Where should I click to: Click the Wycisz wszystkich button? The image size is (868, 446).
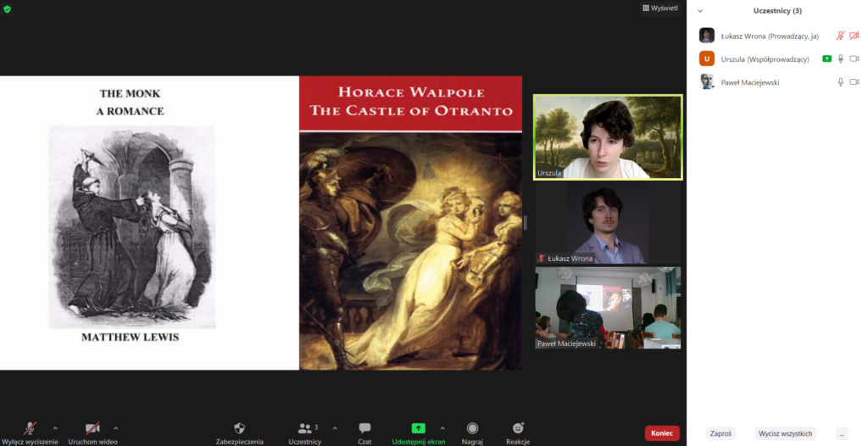click(x=785, y=433)
